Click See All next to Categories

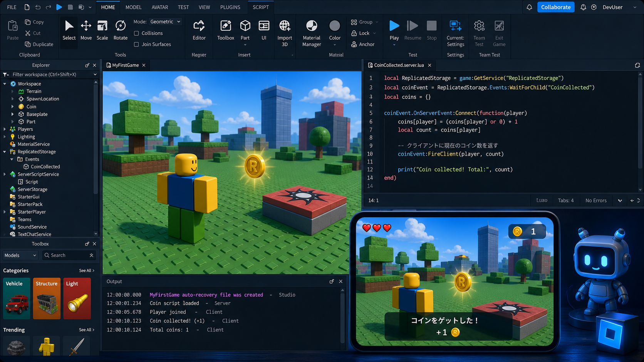pos(87,271)
